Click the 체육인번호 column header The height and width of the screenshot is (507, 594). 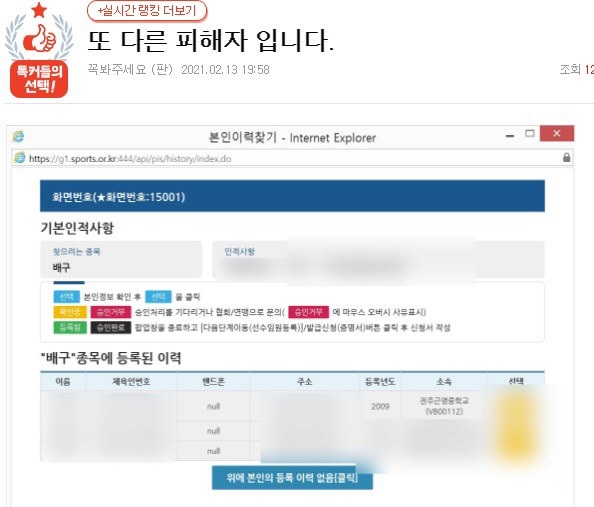pos(131,381)
